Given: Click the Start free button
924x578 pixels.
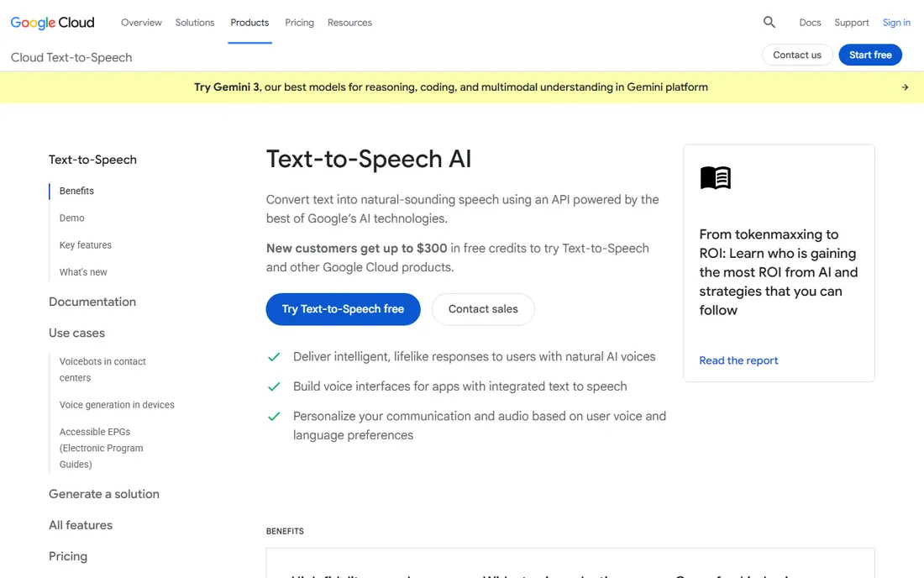Looking at the screenshot, I should pyautogui.click(x=869, y=55).
